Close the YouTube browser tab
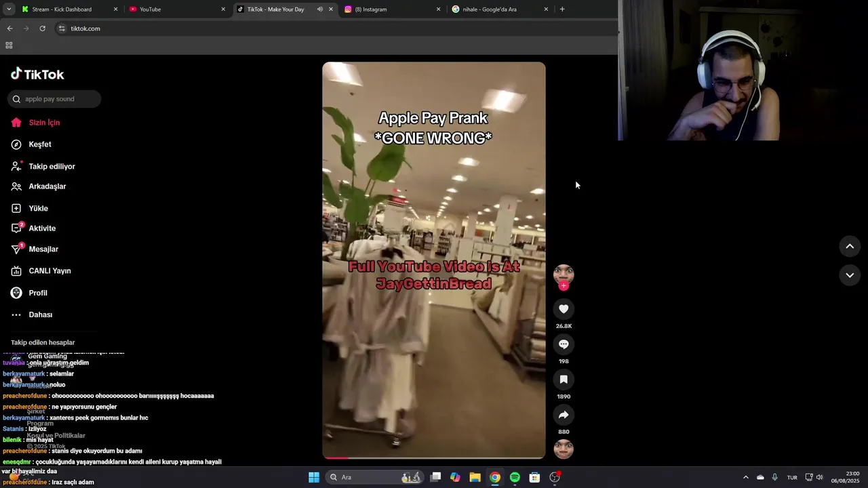This screenshot has height=488, width=868. pos(223,9)
